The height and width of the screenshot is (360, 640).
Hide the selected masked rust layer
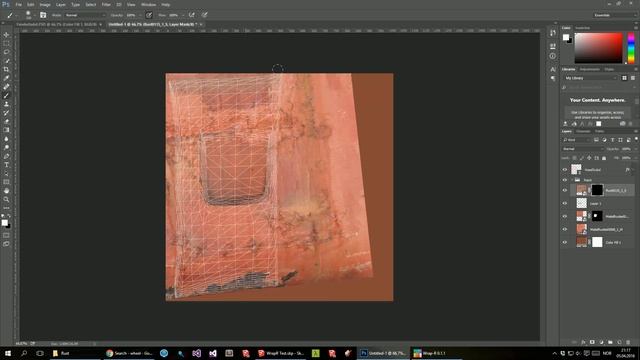tap(565, 190)
